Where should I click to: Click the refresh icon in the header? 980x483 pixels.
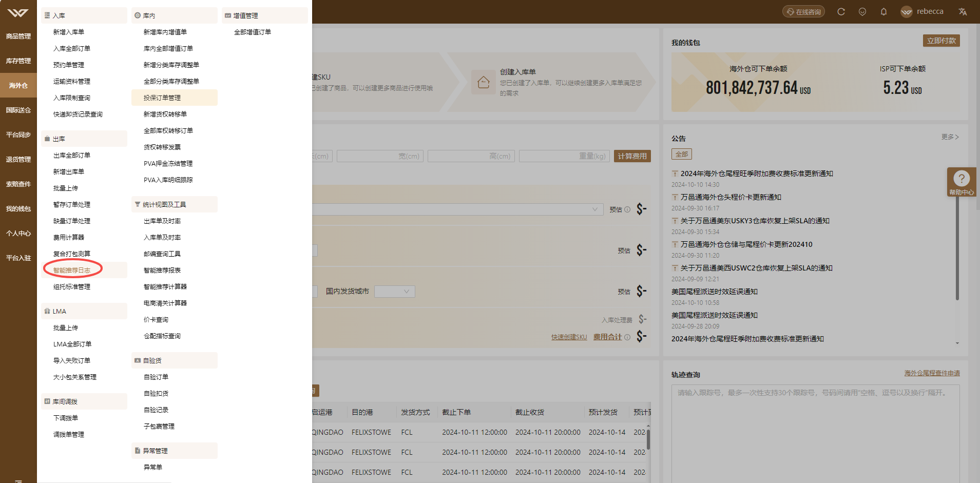[x=841, y=12]
